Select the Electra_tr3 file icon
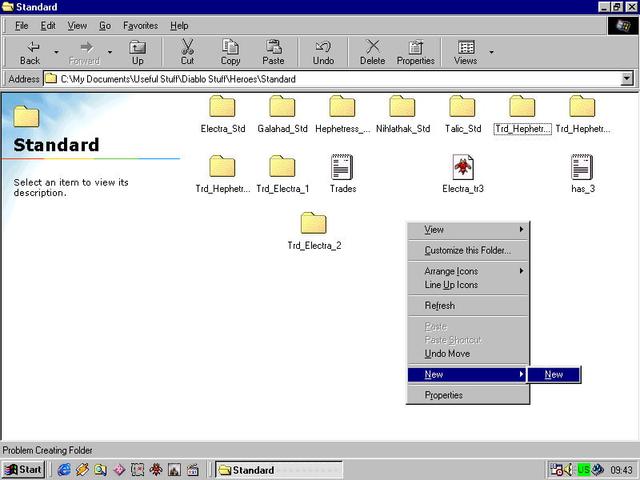 (x=463, y=174)
